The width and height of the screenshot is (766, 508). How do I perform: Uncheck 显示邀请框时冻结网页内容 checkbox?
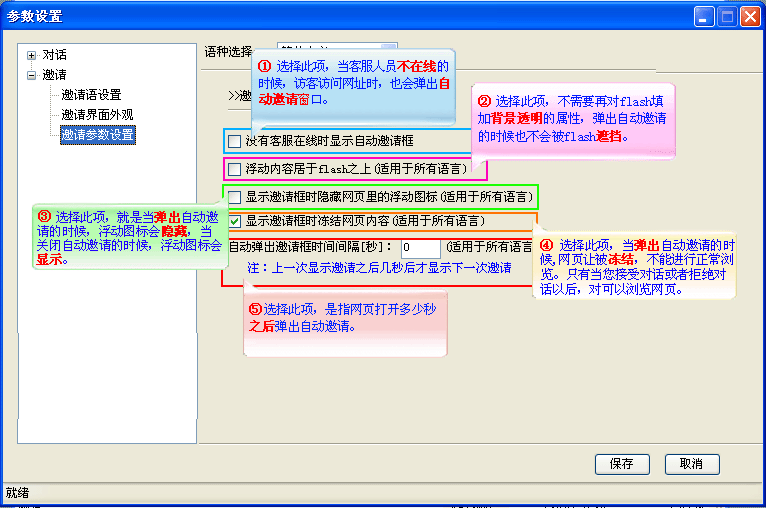click(x=235, y=221)
